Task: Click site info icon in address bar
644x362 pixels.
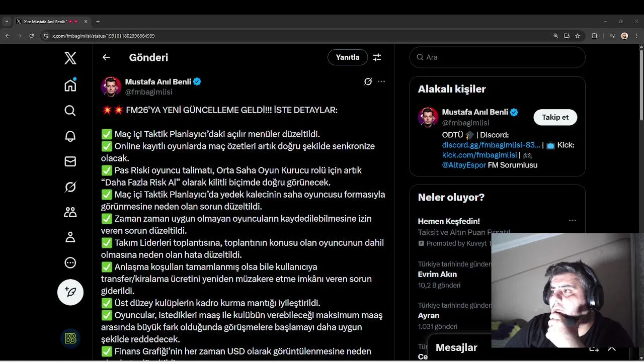Action: click(x=46, y=36)
